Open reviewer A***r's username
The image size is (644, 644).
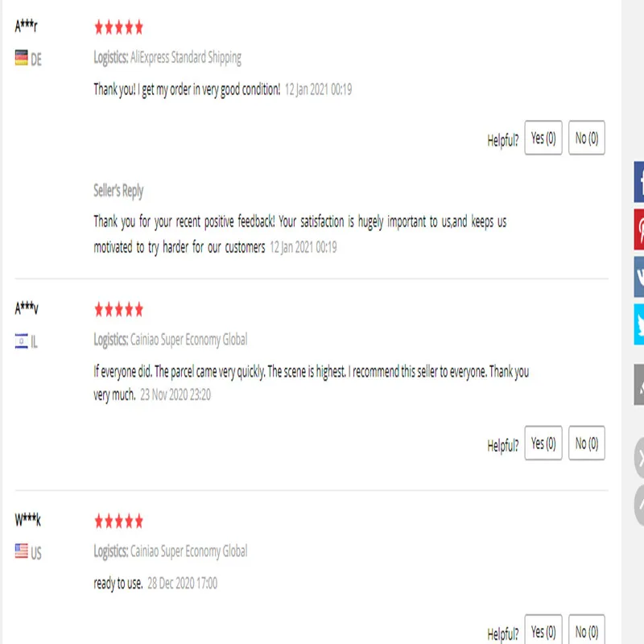(x=26, y=27)
